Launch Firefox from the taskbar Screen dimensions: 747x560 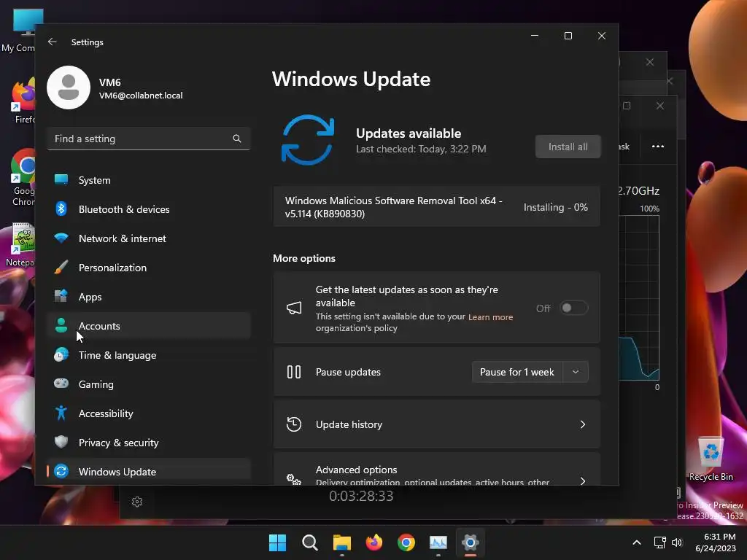374,542
